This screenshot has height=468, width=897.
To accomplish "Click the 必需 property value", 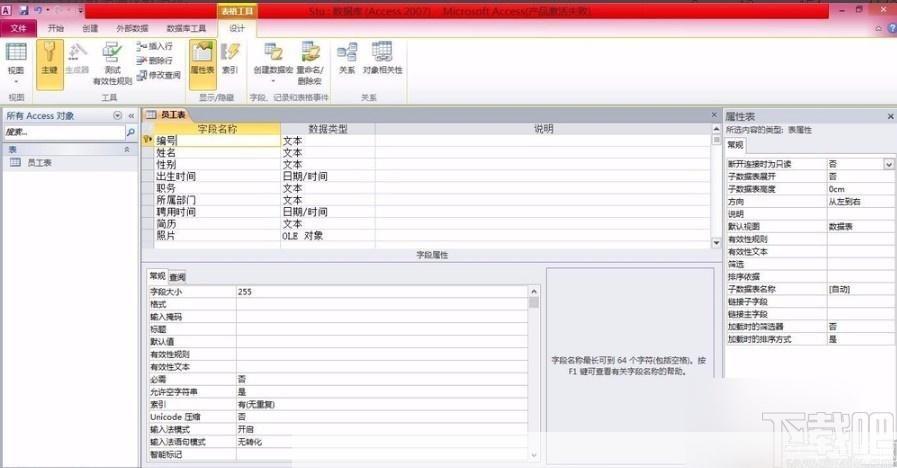I will coord(382,379).
